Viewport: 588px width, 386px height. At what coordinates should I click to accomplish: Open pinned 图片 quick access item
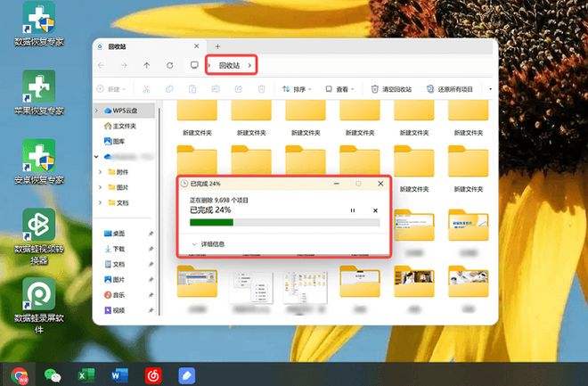[x=114, y=279]
